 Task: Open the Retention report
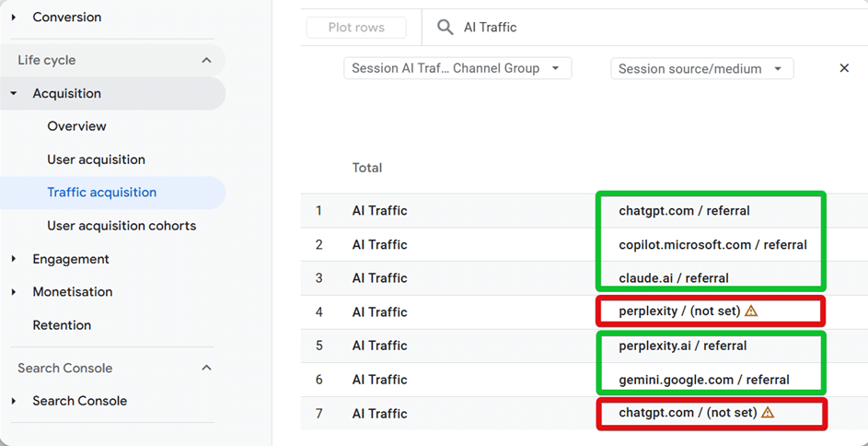coord(62,325)
